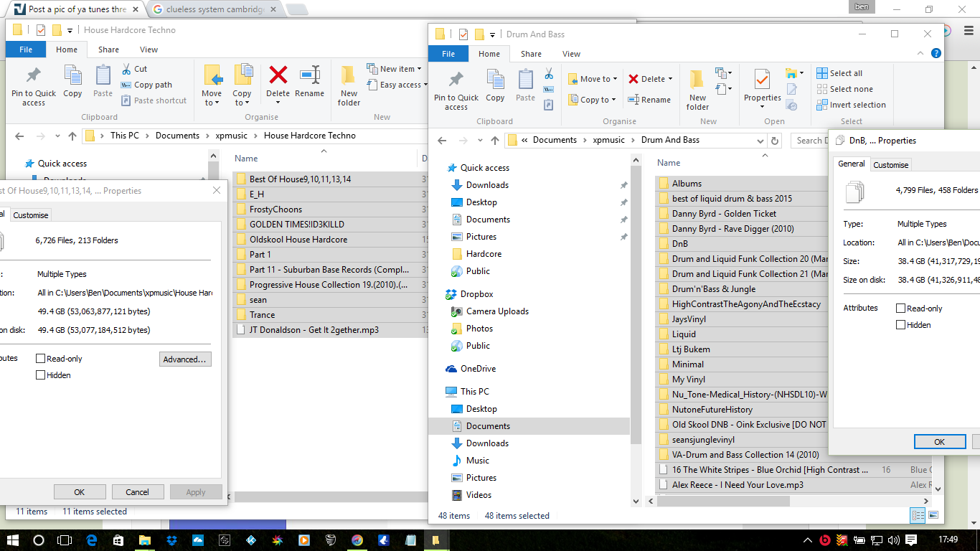Open the blue help question mark icon

[x=936, y=54]
